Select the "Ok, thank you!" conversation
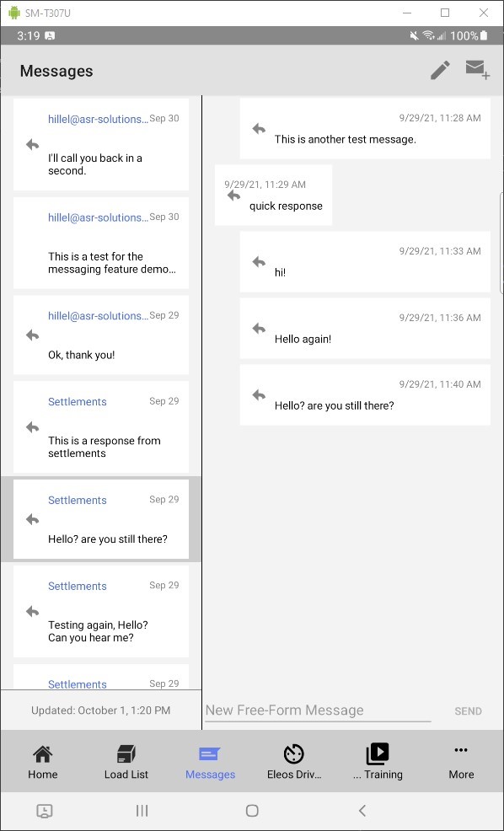 coord(100,335)
